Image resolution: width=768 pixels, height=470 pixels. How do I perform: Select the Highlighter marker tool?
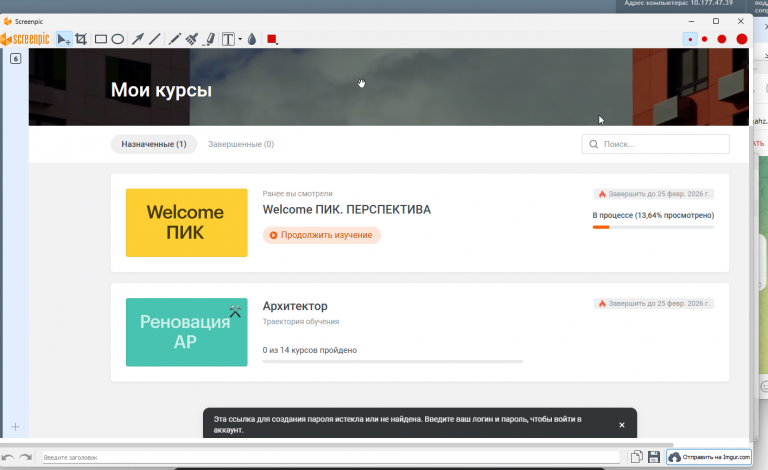click(x=210, y=39)
